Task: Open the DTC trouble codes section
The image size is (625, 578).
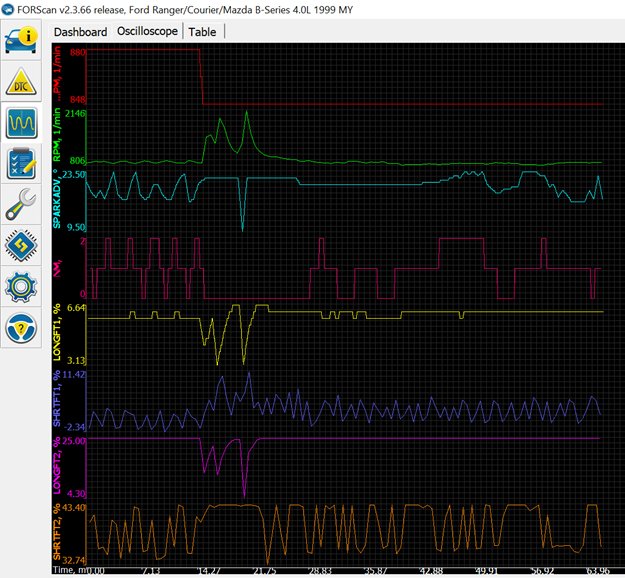Action: coord(22,83)
